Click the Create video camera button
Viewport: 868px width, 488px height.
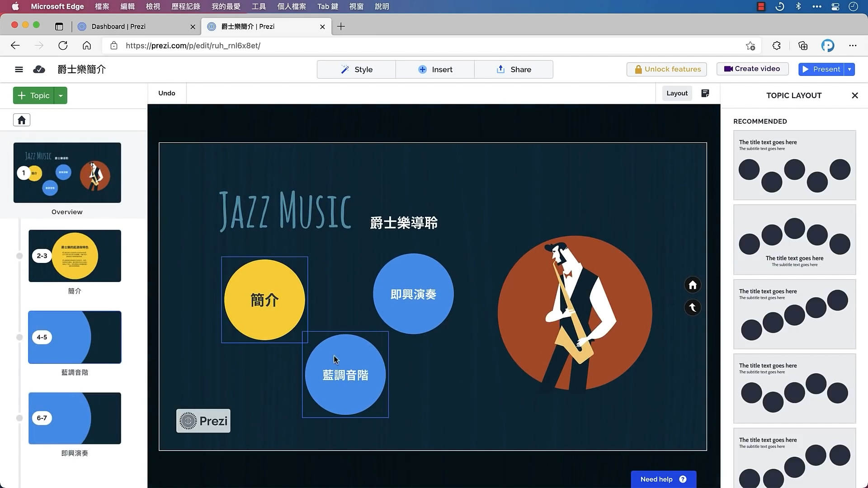click(752, 69)
